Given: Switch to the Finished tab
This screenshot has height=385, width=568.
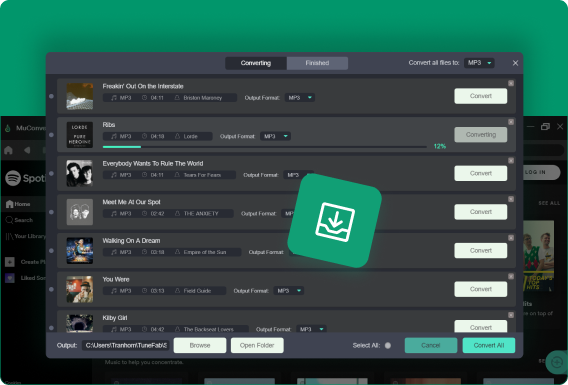Looking at the screenshot, I should pos(317,63).
